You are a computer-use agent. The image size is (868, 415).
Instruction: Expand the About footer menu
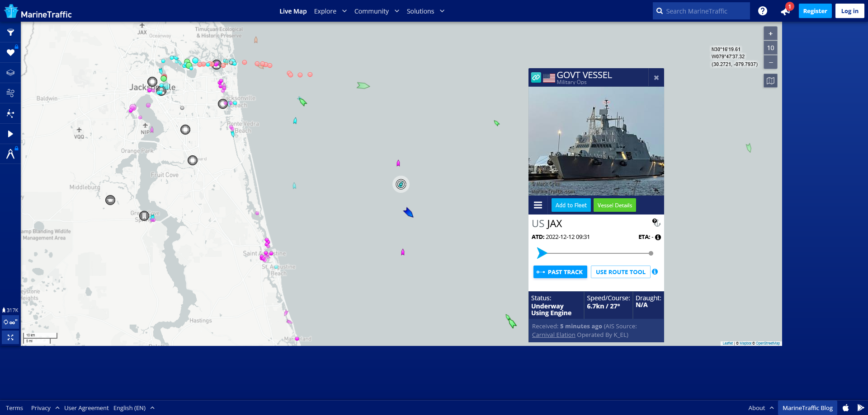point(761,408)
